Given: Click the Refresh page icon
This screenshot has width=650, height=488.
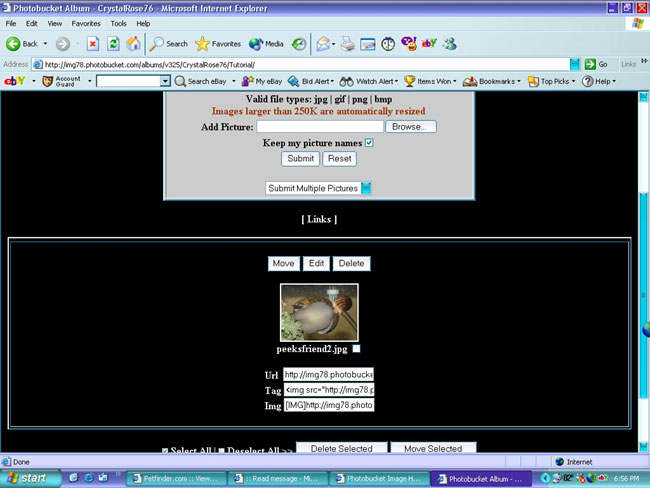Looking at the screenshot, I should (x=113, y=44).
